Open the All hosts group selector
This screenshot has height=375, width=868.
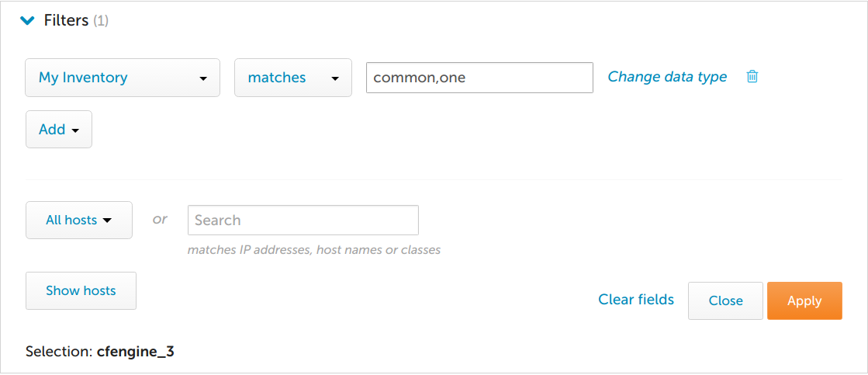click(x=78, y=220)
